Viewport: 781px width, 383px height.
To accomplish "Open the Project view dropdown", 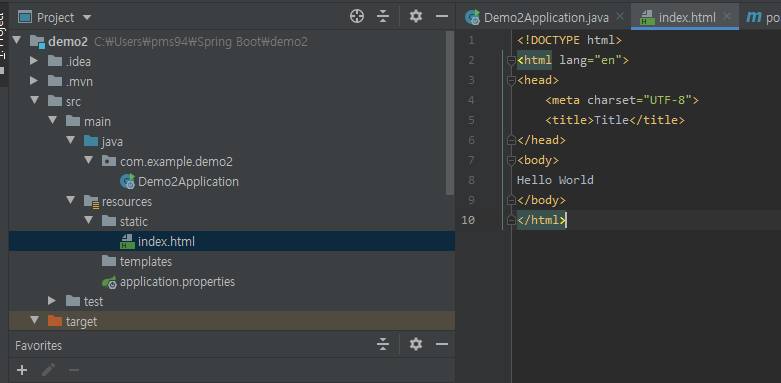I will pos(87,17).
